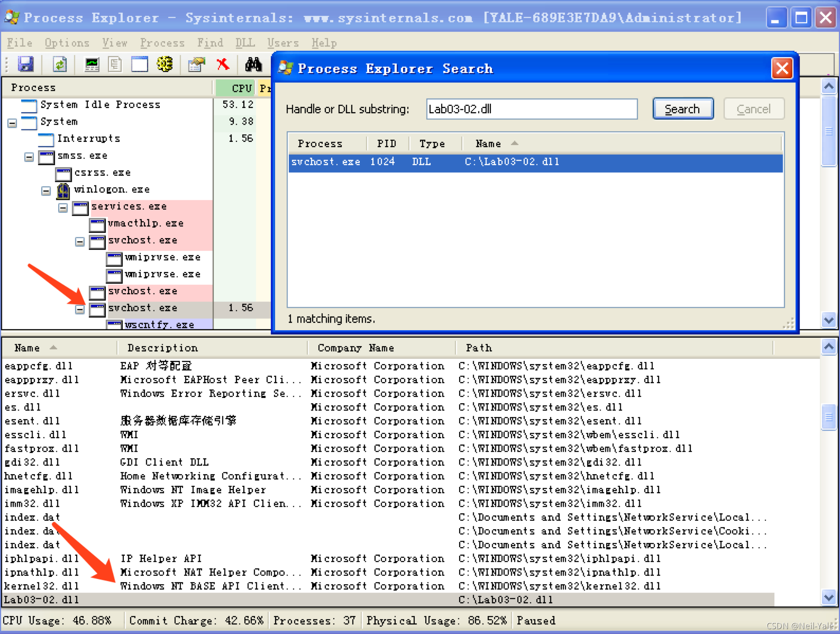
Task: Collapse the smss.exe tree node
Action: [29, 157]
